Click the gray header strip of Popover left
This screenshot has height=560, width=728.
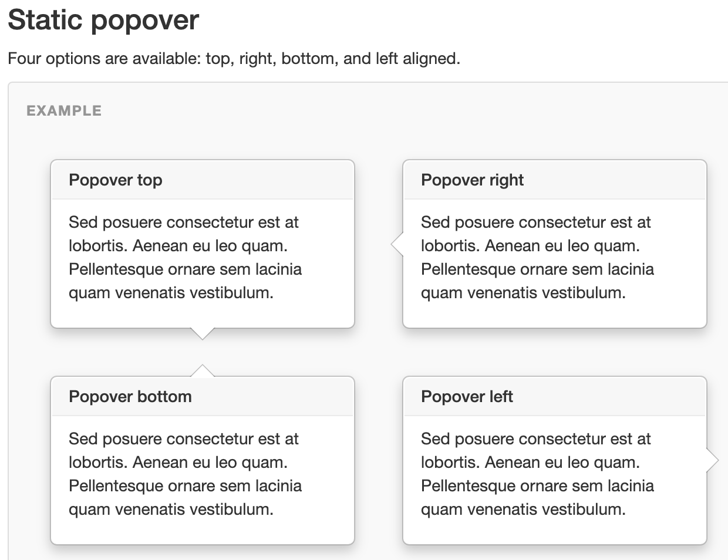616,396
